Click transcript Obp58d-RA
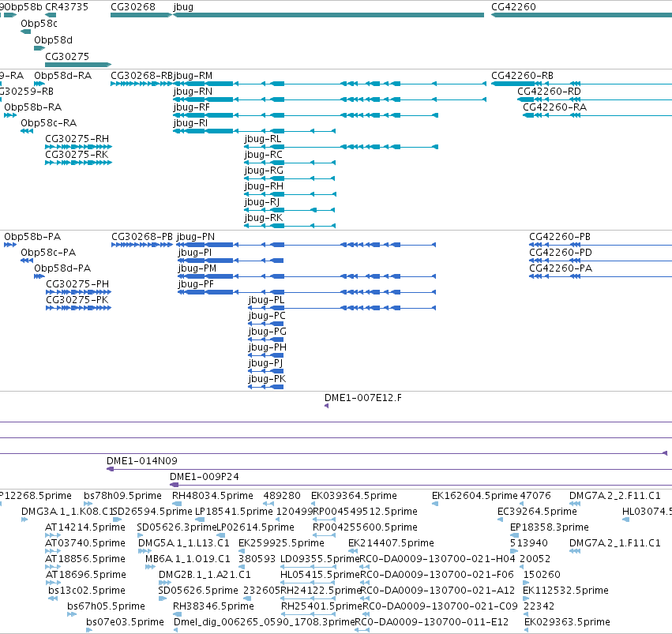 (39, 84)
